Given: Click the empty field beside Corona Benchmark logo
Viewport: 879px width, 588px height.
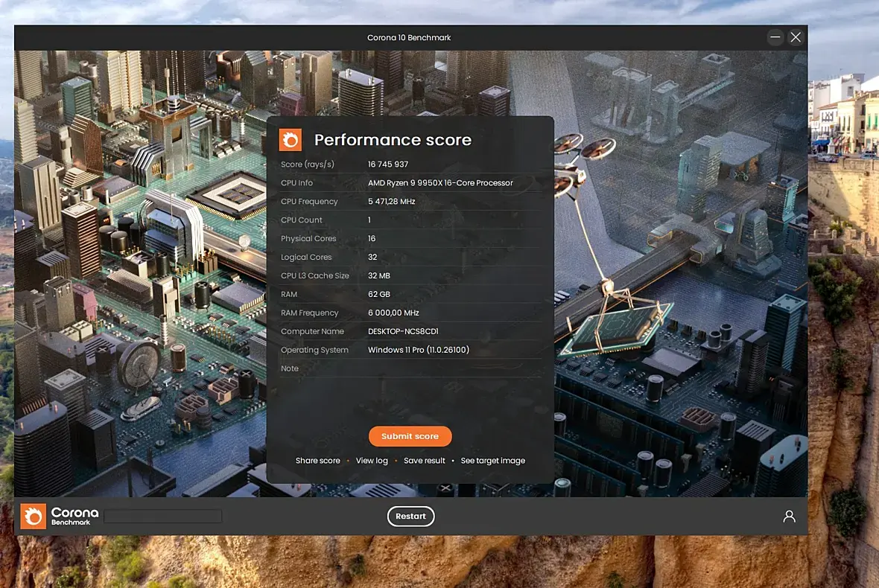Looking at the screenshot, I should point(162,517).
